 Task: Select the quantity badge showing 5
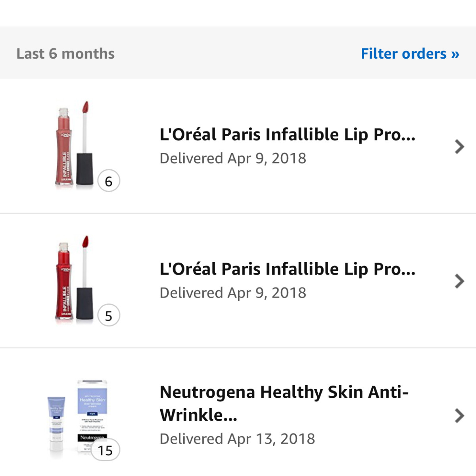pos(109,315)
